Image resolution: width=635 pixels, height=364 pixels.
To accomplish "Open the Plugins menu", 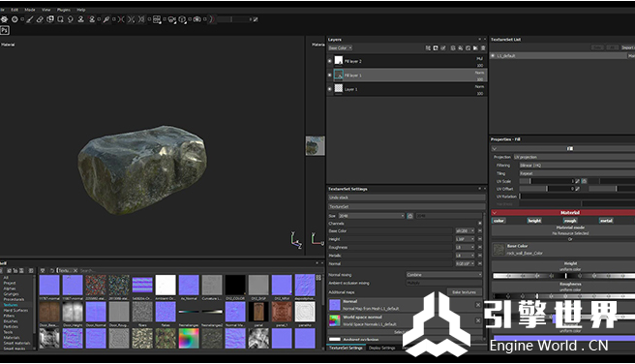I will [64, 10].
